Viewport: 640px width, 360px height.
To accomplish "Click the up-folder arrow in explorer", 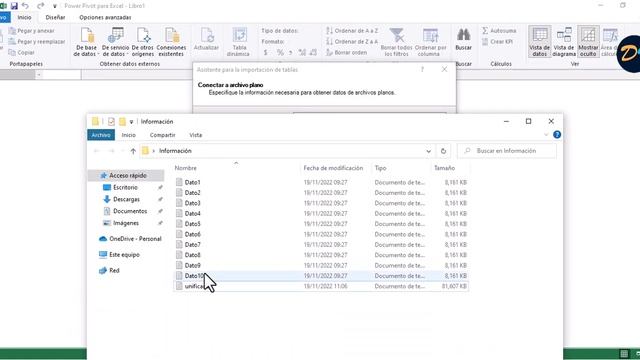I will coord(133,151).
